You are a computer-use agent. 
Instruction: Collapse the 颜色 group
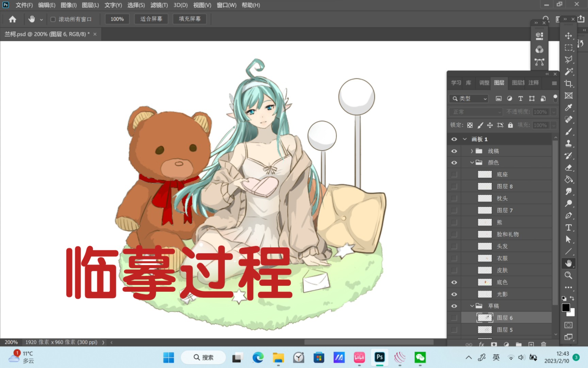click(x=472, y=163)
